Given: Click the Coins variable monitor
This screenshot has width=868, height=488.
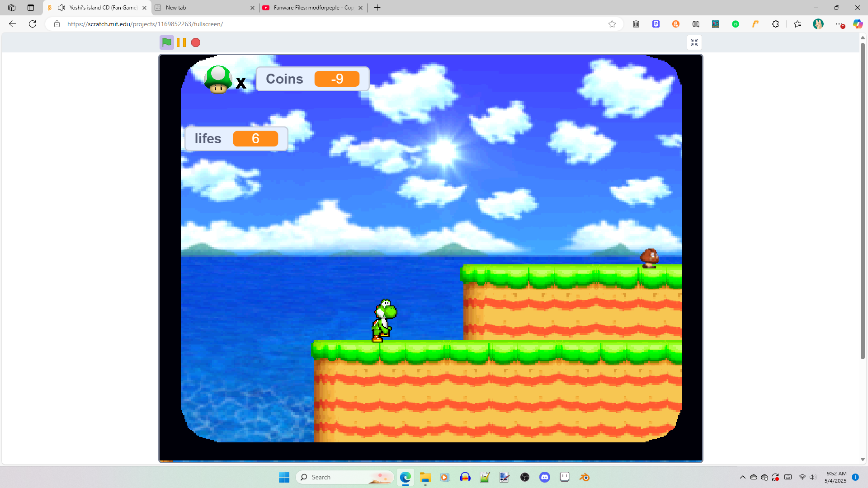Looking at the screenshot, I should [x=313, y=79].
